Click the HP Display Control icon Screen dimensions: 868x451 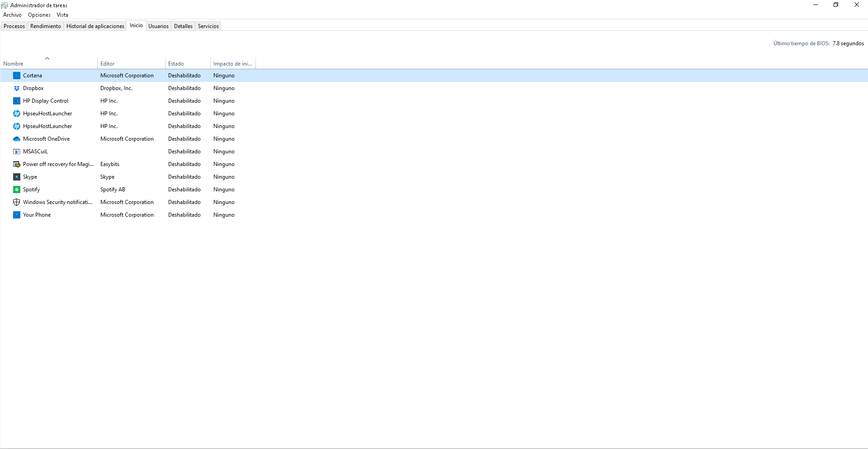(17, 101)
